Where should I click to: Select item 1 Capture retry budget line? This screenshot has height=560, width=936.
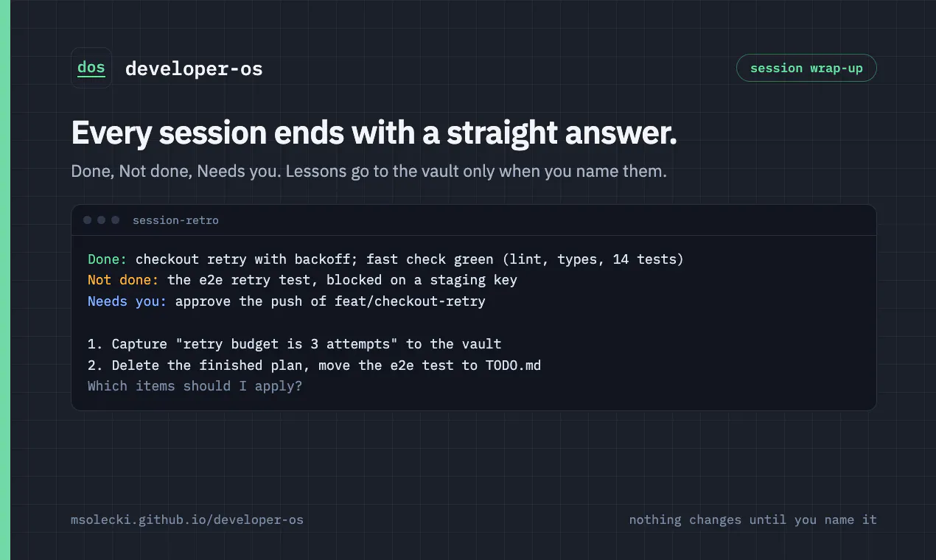click(295, 344)
